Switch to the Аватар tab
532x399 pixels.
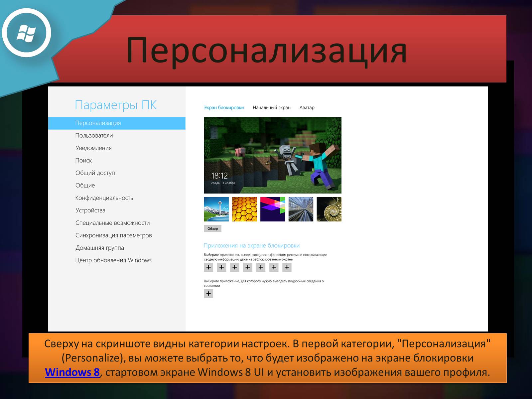pos(307,107)
